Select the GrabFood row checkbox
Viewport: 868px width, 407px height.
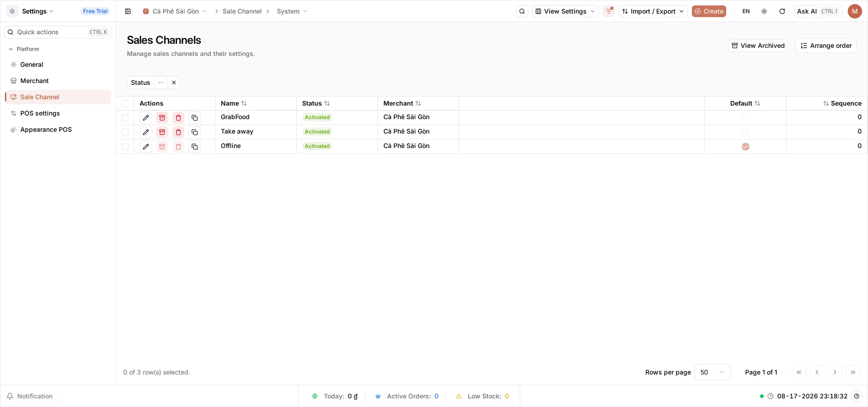click(125, 118)
